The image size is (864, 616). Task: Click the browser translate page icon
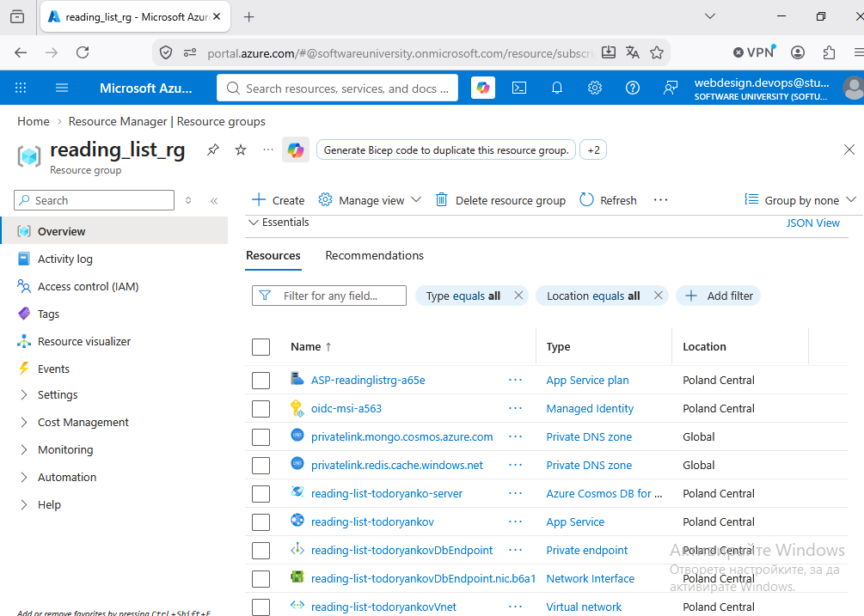(x=633, y=53)
